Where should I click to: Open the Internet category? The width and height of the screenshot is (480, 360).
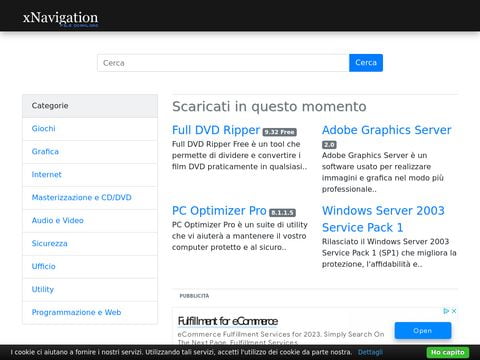click(x=46, y=175)
